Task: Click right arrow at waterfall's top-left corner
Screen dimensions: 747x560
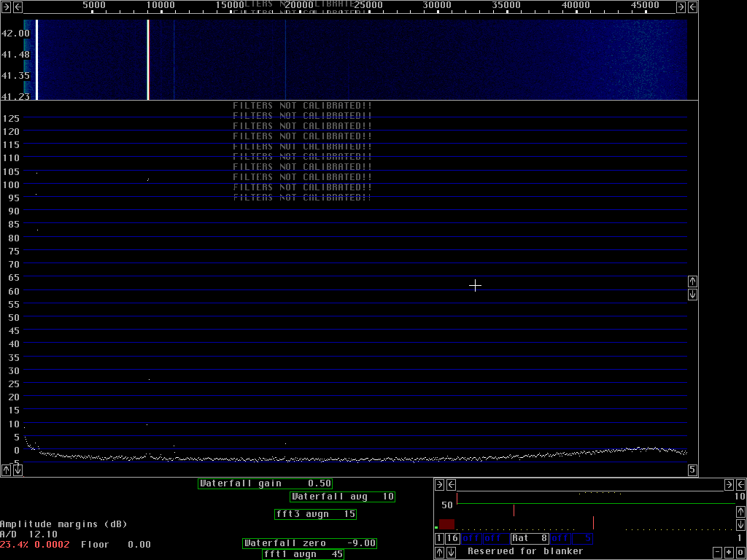Action: point(6,7)
